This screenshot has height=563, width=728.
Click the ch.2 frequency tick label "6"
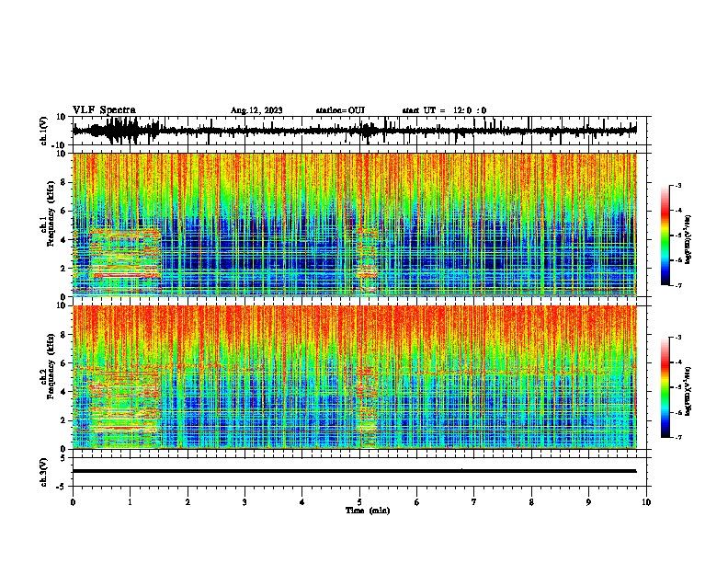pos(63,363)
